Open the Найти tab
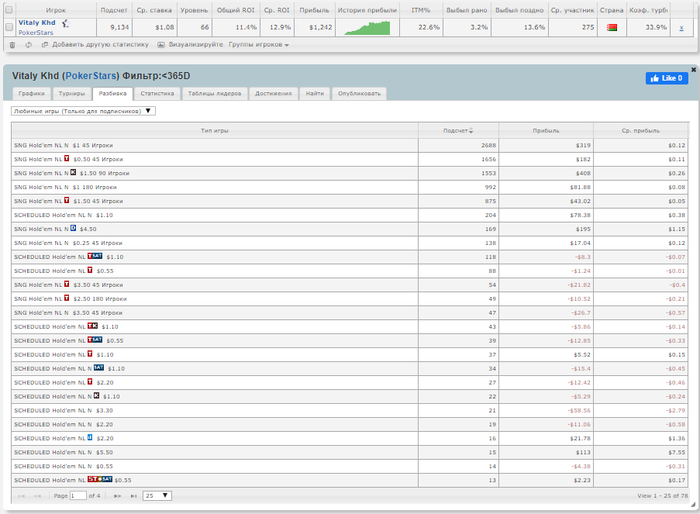The height and width of the screenshot is (514, 700). point(315,94)
